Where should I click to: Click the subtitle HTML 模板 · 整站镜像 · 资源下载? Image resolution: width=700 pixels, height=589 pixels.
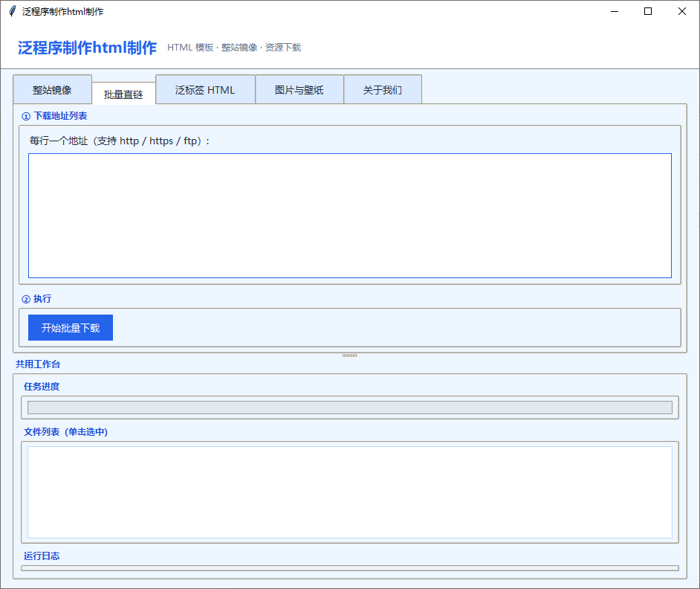click(234, 48)
